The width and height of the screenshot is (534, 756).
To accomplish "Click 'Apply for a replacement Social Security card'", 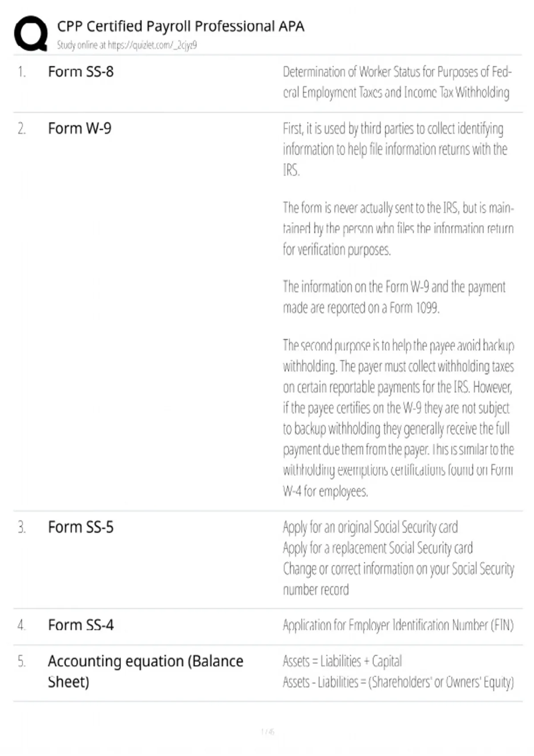I will point(378,548).
